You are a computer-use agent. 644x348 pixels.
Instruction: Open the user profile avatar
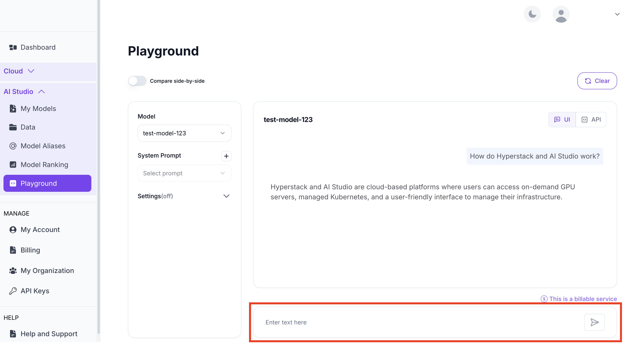(x=561, y=14)
